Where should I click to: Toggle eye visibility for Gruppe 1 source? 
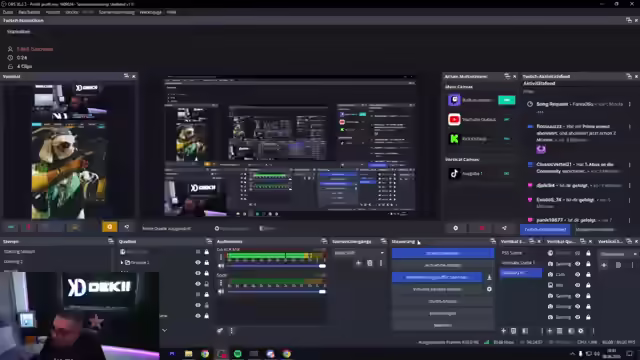pos(198,262)
